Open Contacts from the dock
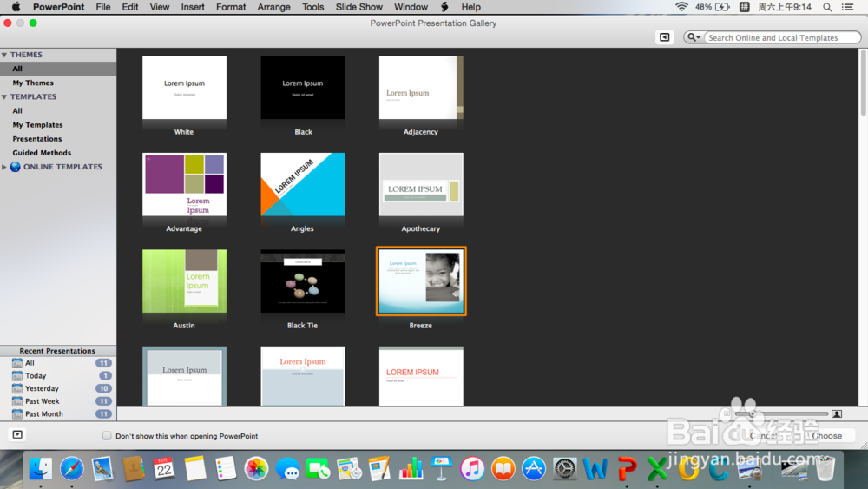The width and height of the screenshot is (868, 489). coord(133,469)
